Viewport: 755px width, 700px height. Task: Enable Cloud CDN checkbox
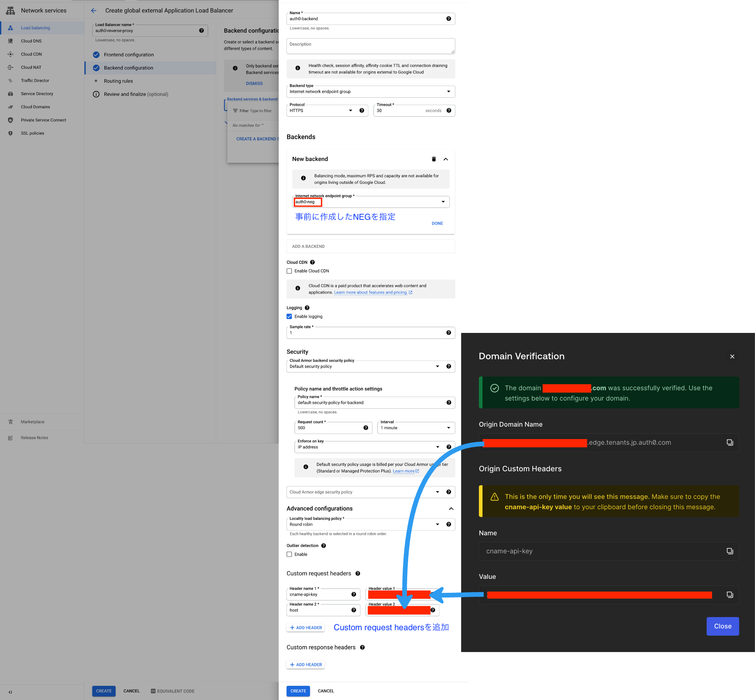[289, 271]
